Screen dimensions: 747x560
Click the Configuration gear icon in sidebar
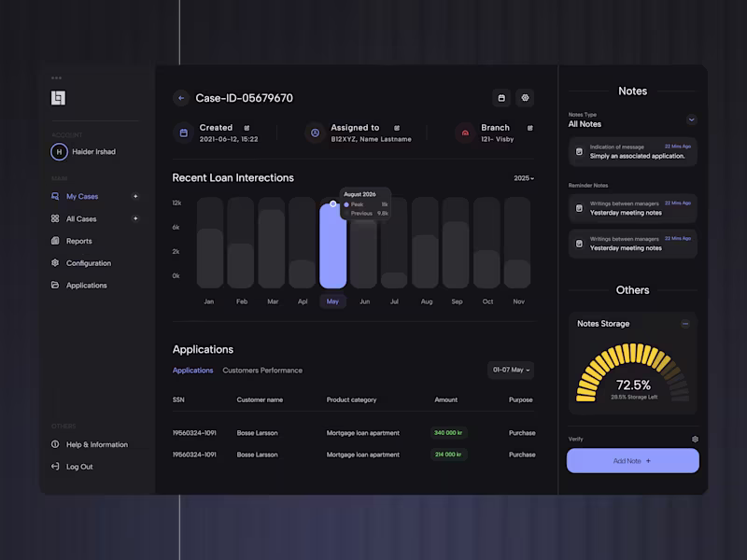point(57,262)
